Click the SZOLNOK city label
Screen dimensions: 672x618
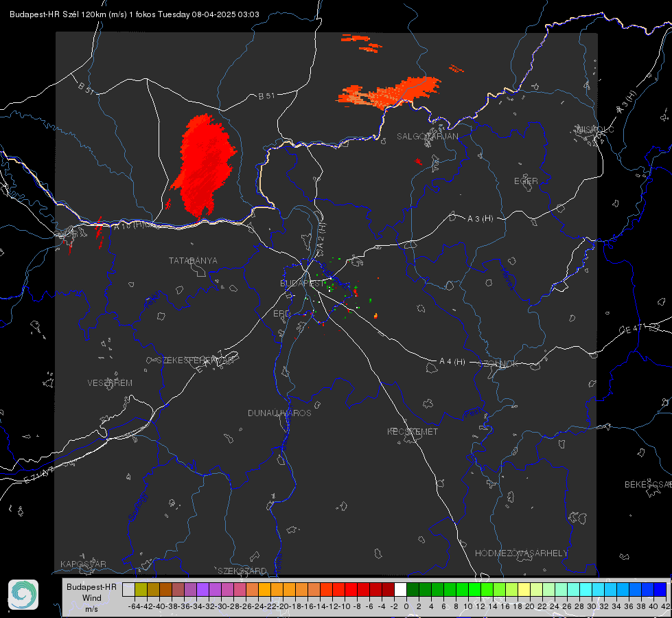pos(498,364)
